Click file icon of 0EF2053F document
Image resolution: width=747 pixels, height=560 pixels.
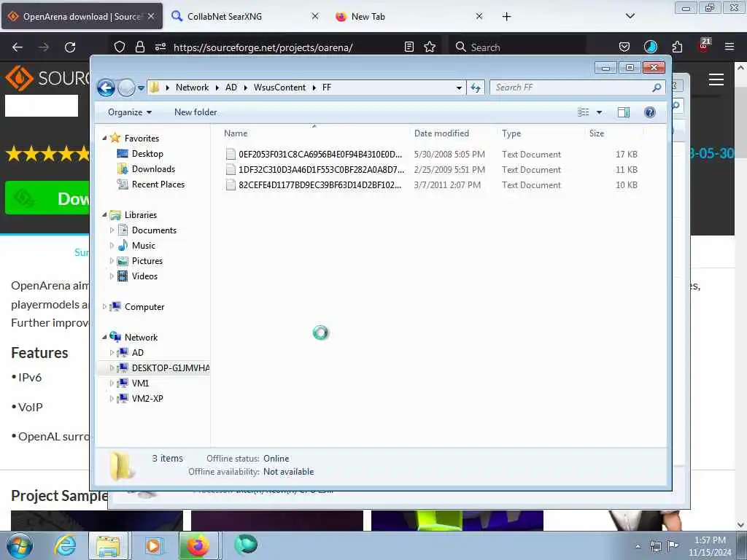(x=231, y=155)
